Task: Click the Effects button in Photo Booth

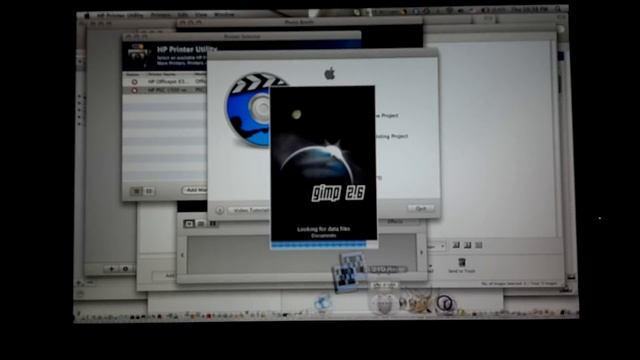Action: coord(395,222)
